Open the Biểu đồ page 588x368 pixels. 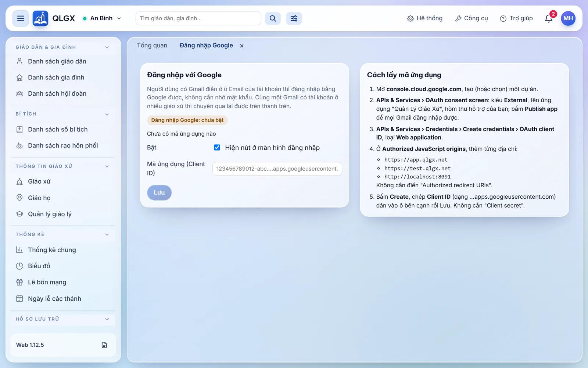[x=63, y=266]
